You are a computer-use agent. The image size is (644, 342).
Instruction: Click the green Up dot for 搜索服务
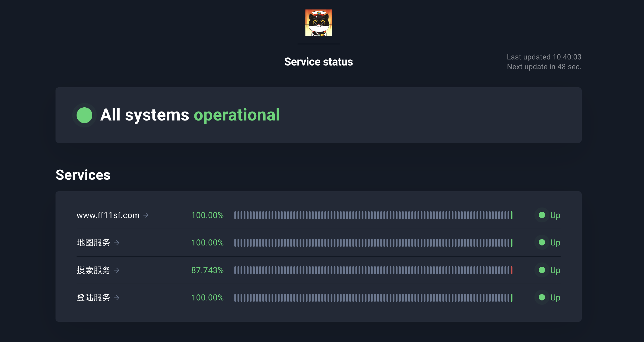pyautogui.click(x=542, y=270)
